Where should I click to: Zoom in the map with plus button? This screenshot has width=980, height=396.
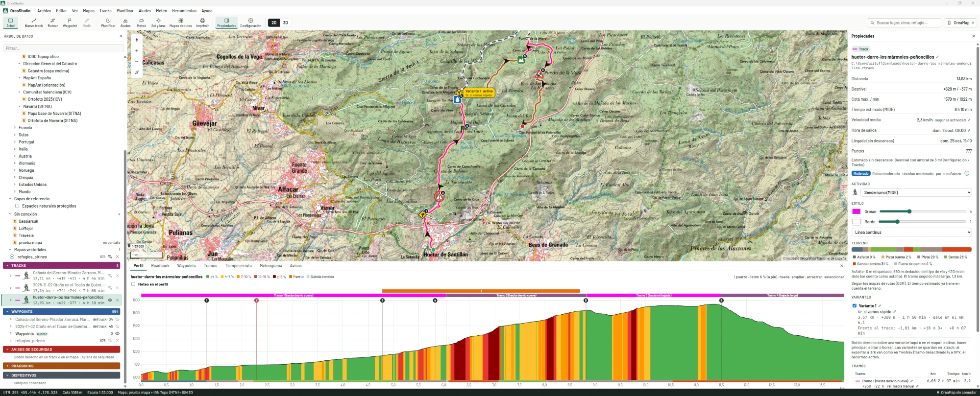(x=137, y=50)
